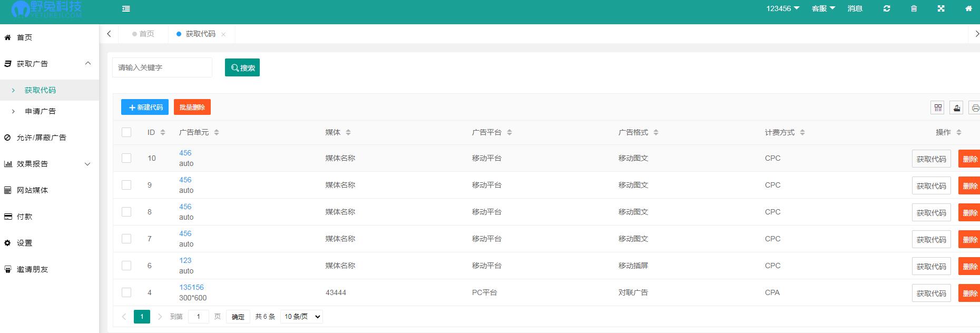This screenshot has height=333, width=980.
Task: Click the 新建代码 button
Action: [x=145, y=107]
